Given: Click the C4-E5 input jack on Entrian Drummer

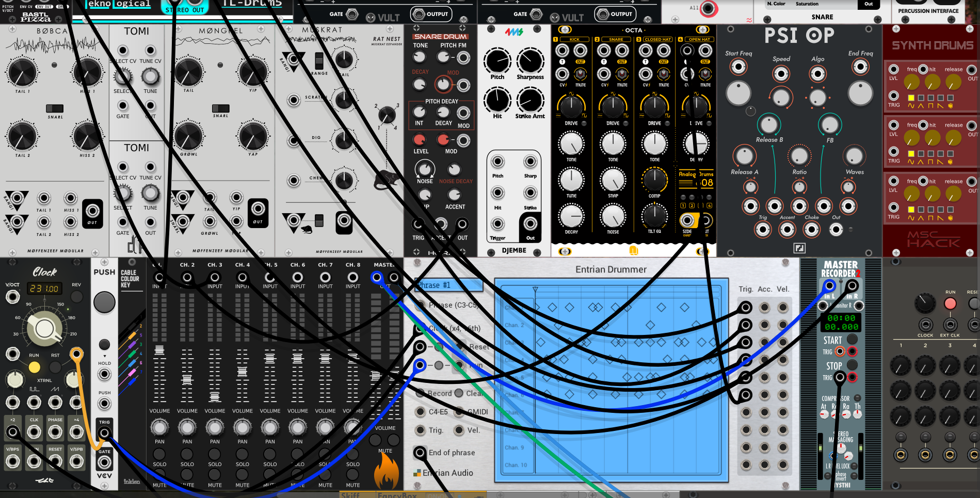Looking at the screenshot, I should (x=420, y=412).
